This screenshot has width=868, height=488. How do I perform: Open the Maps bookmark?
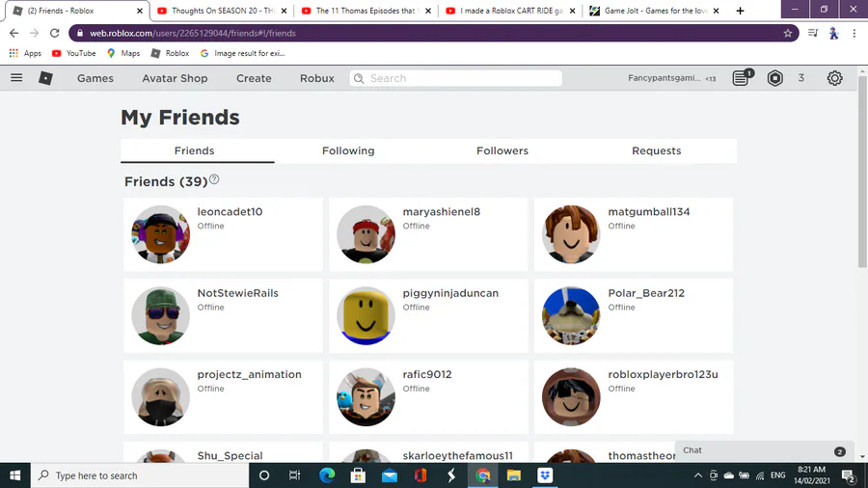pyautogui.click(x=123, y=53)
